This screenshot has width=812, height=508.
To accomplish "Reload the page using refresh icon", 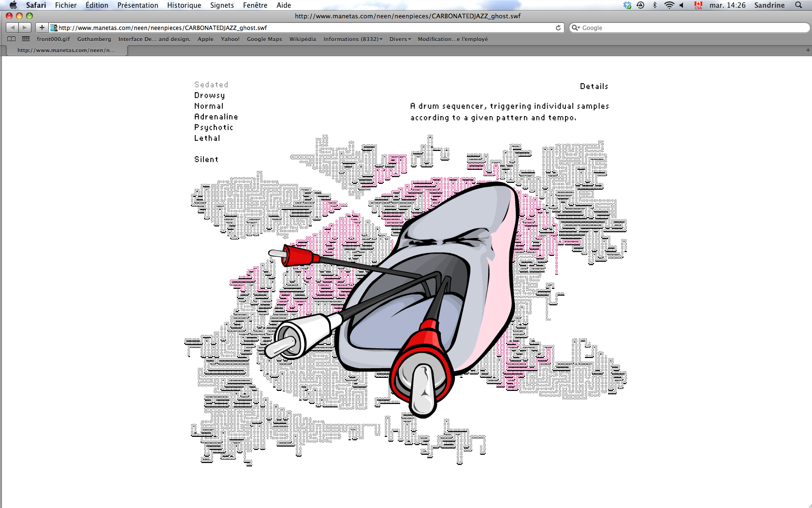I will coord(558,28).
